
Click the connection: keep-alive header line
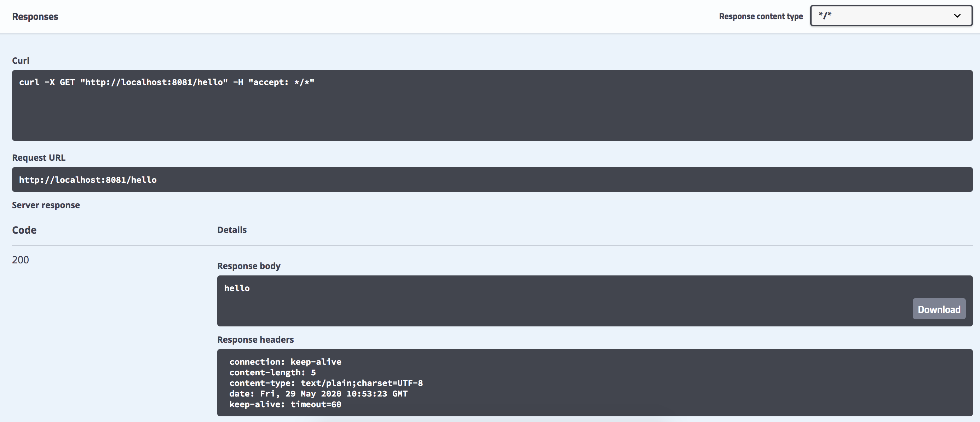point(285,361)
